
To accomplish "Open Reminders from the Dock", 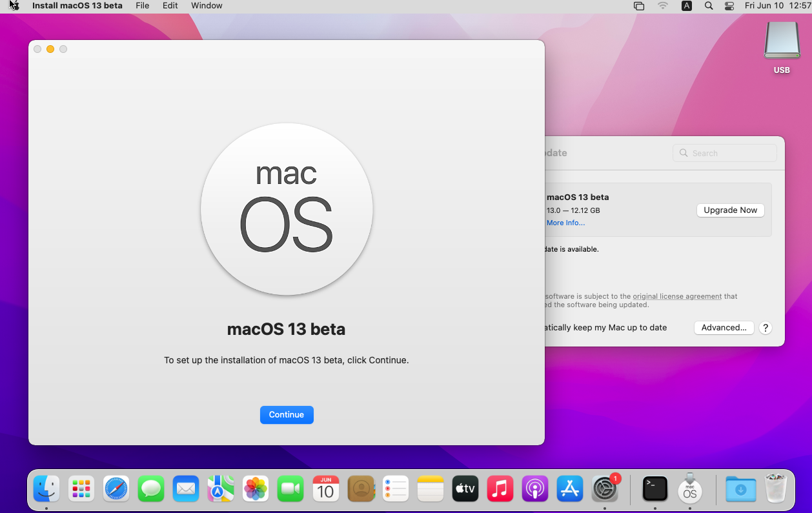I will (396, 489).
